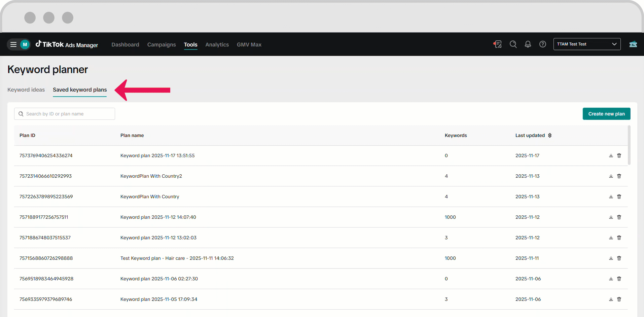This screenshot has width=644, height=317.
Task: Select the Analytics menu item
Action: pyautogui.click(x=217, y=44)
